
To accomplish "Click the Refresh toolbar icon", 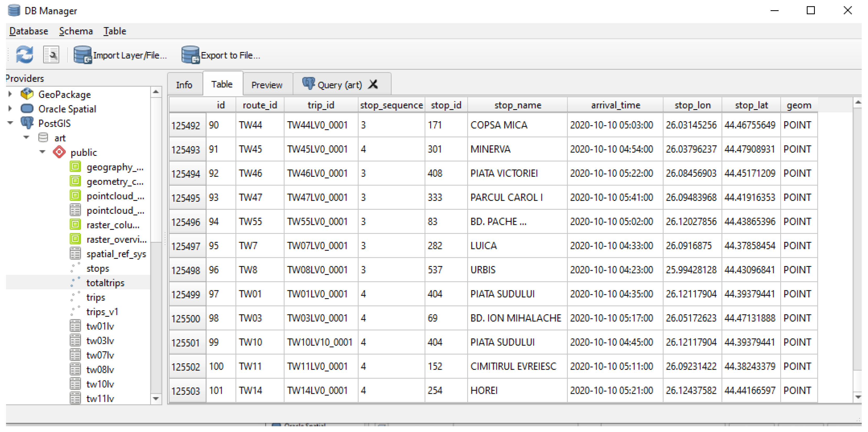I will coord(25,54).
